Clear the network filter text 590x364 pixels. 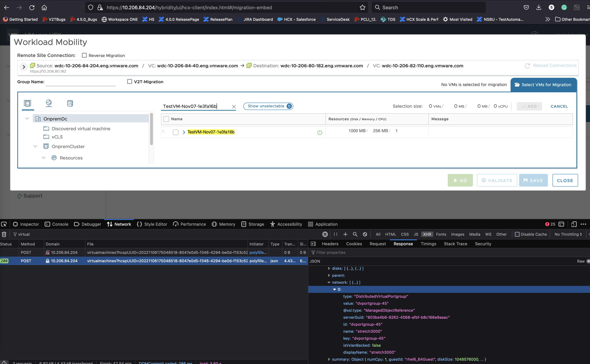pyautogui.click(x=325, y=234)
